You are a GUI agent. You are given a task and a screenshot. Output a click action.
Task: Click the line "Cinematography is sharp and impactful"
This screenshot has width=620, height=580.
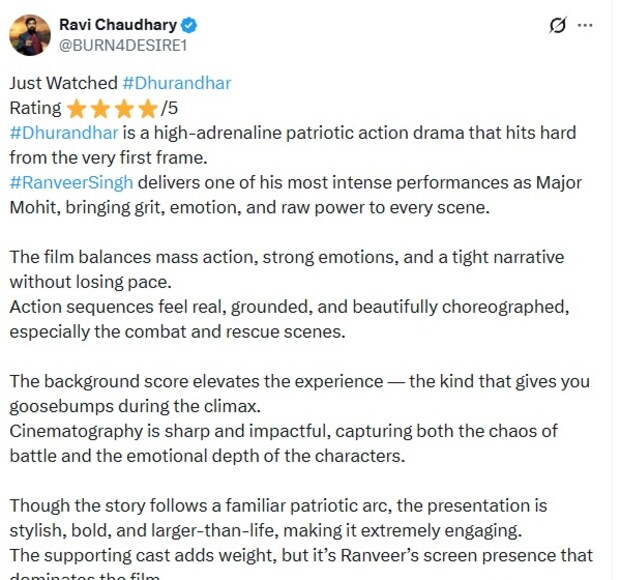click(283, 431)
